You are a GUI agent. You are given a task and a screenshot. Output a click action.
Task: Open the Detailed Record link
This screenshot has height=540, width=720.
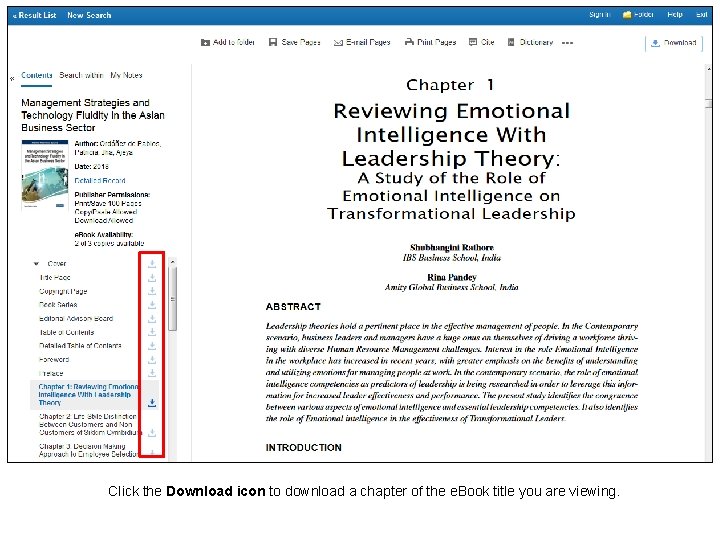pyautogui.click(x=100, y=180)
